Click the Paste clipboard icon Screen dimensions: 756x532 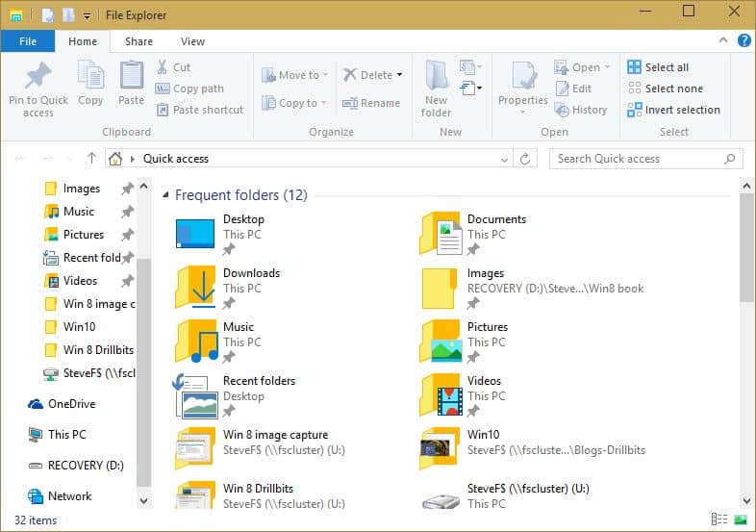pyautogui.click(x=131, y=75)
